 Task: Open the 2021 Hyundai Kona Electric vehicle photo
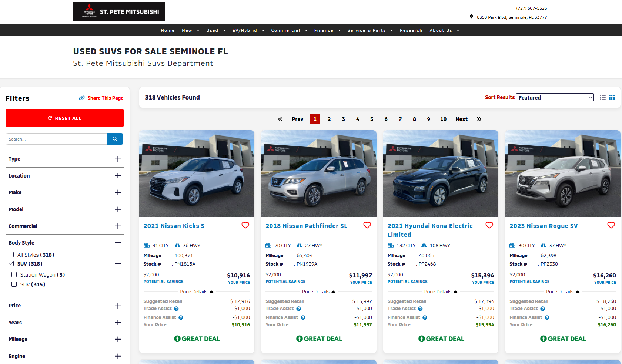click(x=441, y=173)
